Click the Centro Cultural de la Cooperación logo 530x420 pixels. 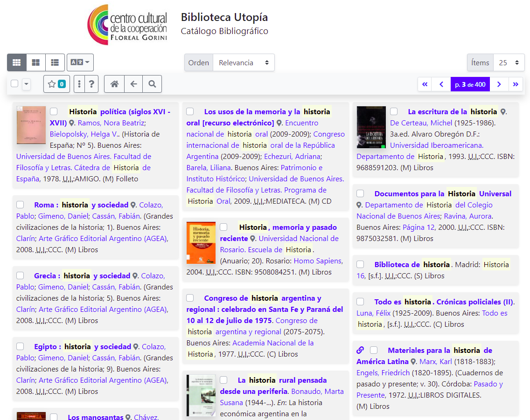click(127, 25)
